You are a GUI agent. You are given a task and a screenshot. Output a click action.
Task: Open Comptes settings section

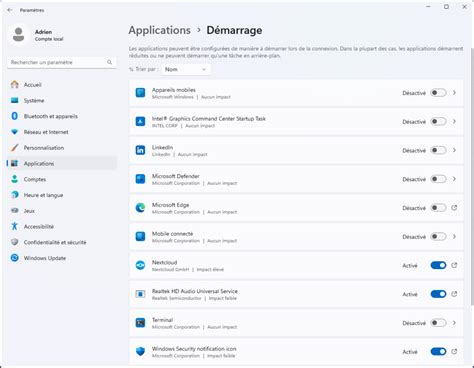(62, 179)
